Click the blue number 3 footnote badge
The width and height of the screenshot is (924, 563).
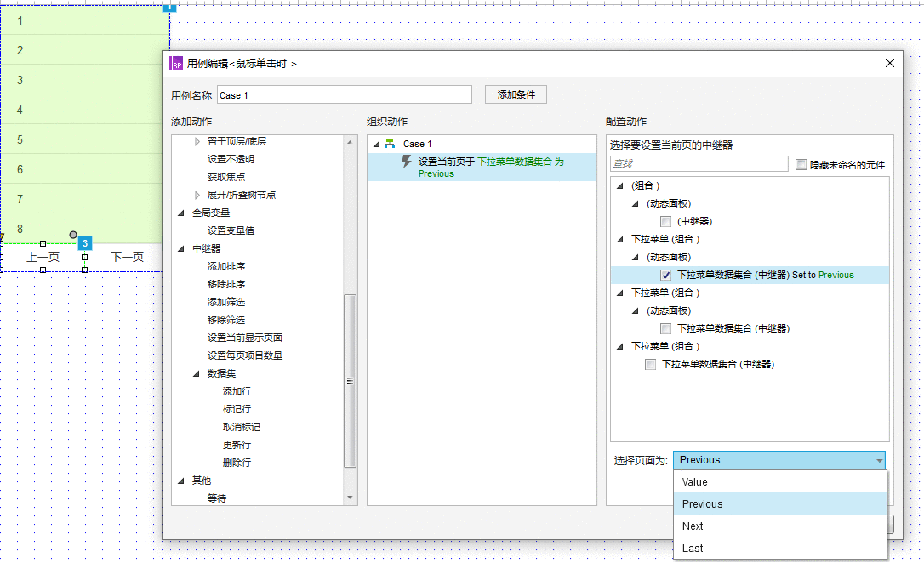pos(85,243)
